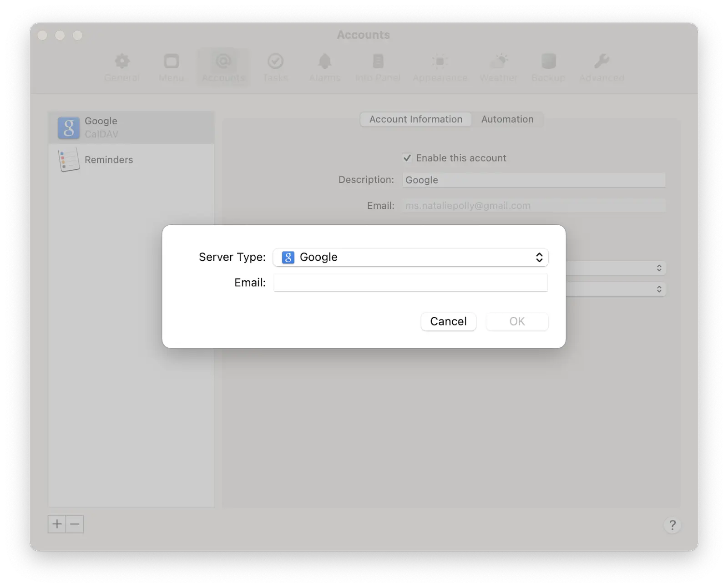Open help with the question mark button
Viewport: 728px width, 588px height.
click(672, 525)
